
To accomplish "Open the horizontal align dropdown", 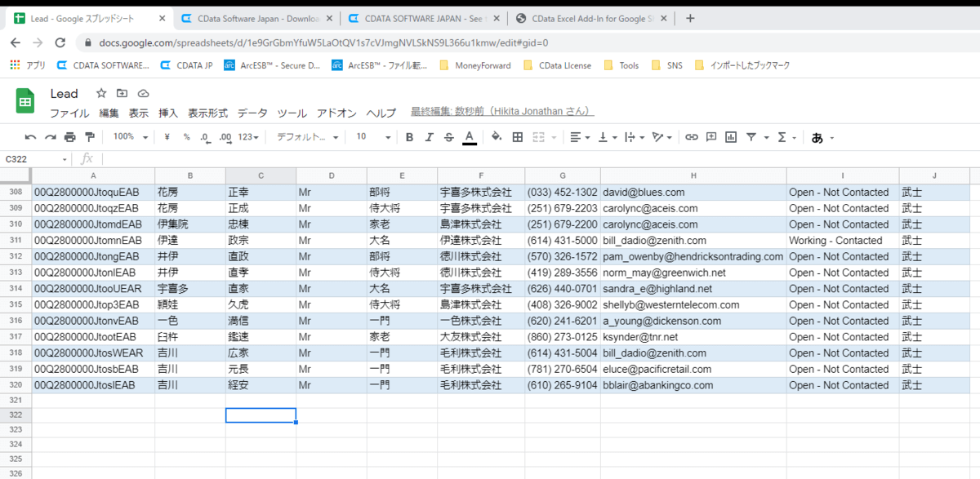I will [x=580, y=137].
